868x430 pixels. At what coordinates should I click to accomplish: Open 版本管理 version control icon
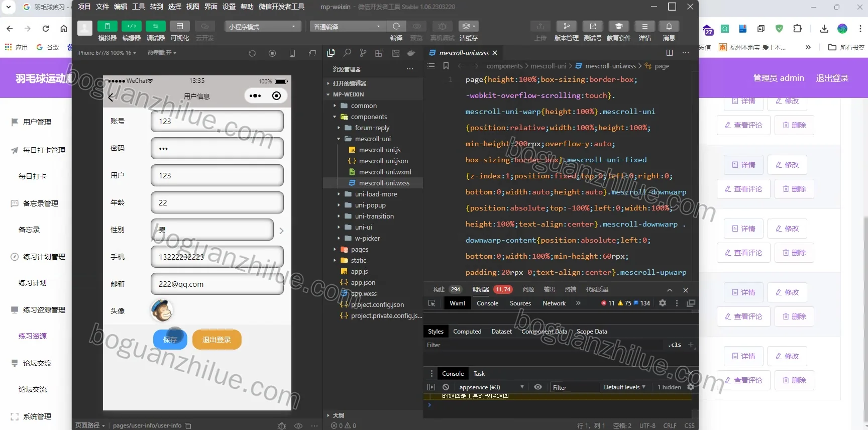pos(567,26)
